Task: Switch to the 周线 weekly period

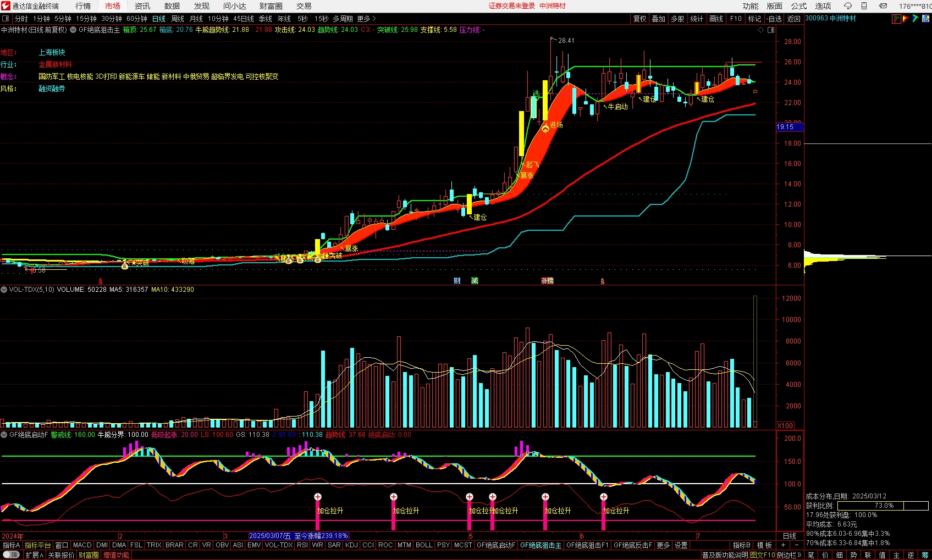Action: [x=178, y=19]
